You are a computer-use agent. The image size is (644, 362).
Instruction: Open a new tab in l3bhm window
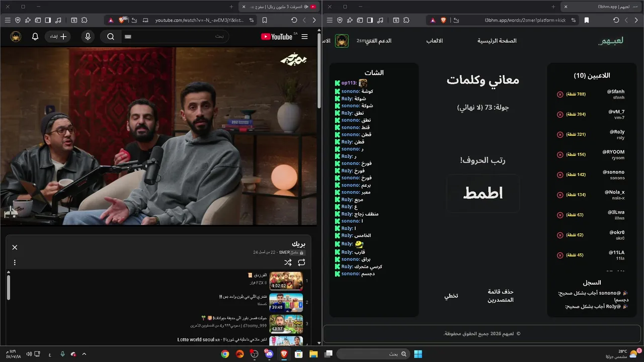click(553, 7)
